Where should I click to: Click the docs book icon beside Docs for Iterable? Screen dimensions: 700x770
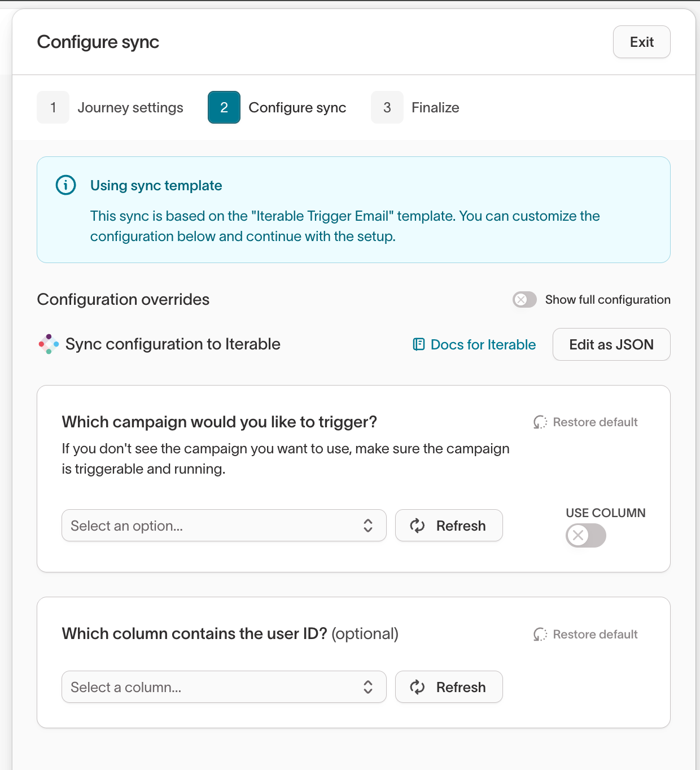coord(419,344)
